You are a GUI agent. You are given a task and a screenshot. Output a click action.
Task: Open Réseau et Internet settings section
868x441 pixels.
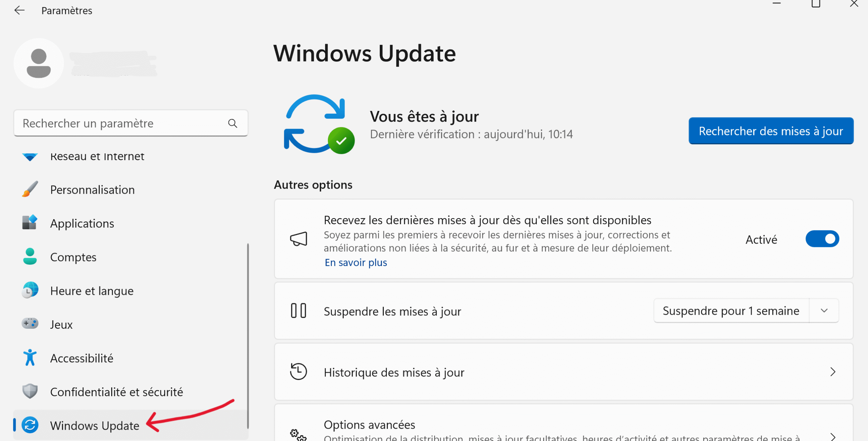click(97, 157)
